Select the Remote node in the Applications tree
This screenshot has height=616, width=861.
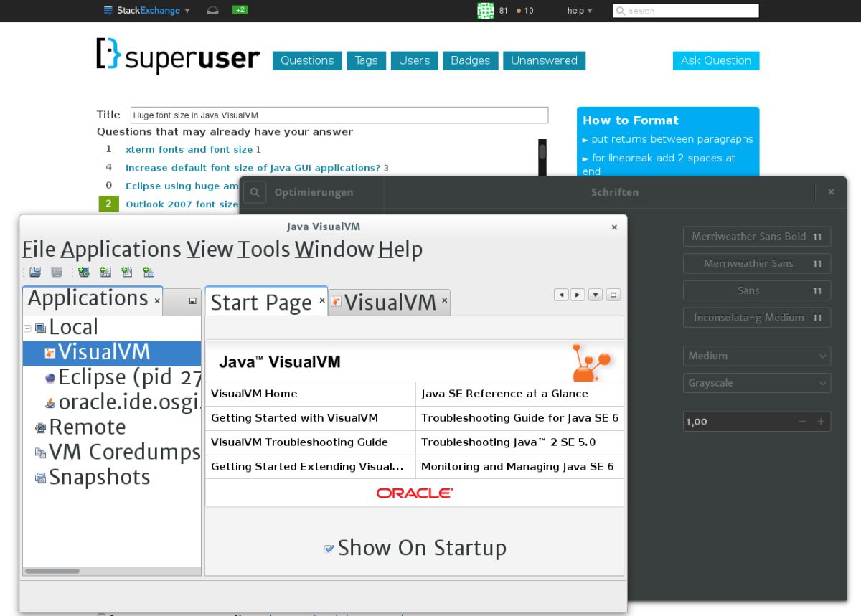click(80, 427)
